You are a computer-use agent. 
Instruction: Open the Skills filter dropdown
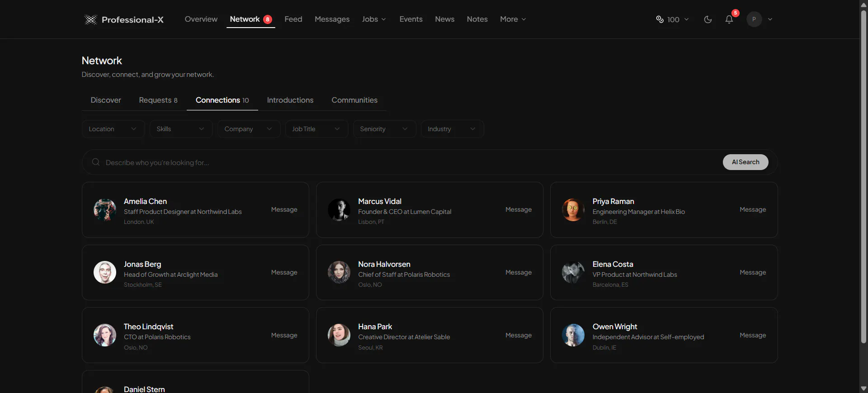181,129
